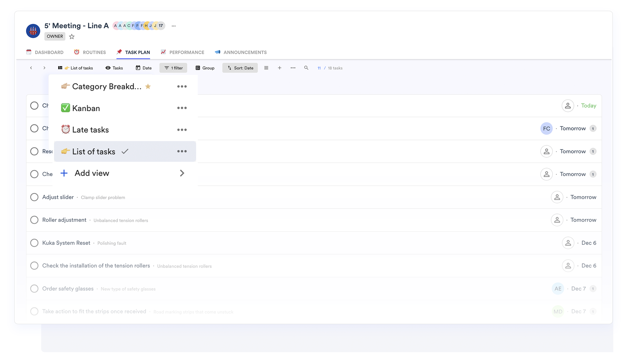
Task: Click the Group button
Action: pos(205,68)
